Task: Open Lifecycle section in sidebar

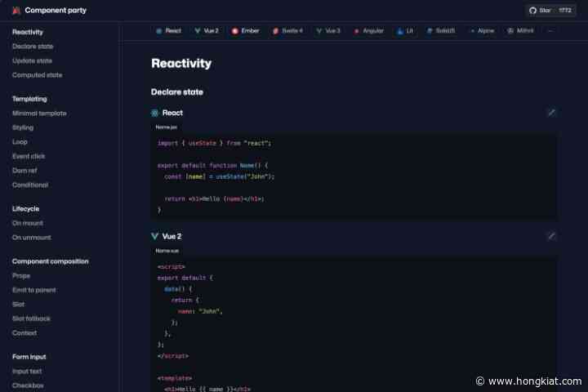Action: (26, 209)
